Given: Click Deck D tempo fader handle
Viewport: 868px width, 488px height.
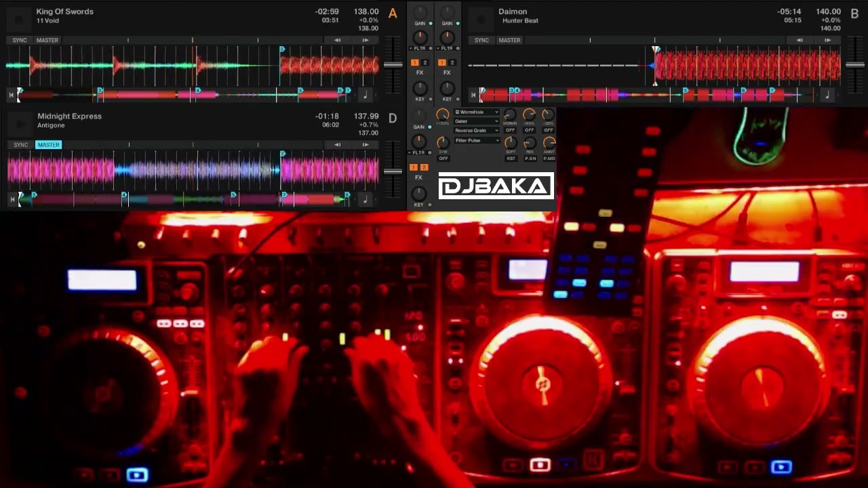Looking at the screenshot, I should pyautogui.click(x=393, y=171).
